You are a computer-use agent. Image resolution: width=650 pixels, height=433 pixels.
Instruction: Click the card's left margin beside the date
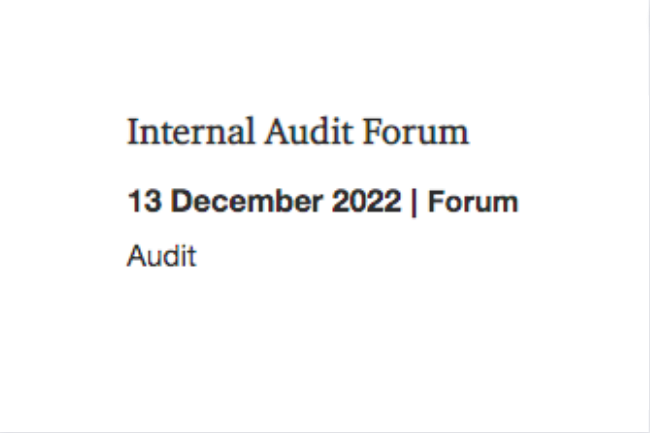(60, 202)
